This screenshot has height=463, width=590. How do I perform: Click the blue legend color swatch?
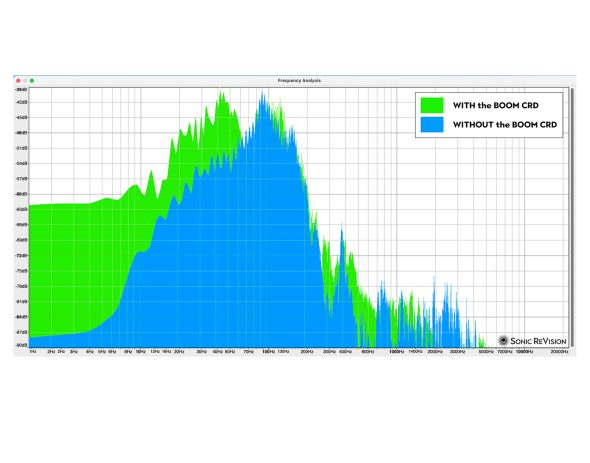coord(432,125)
